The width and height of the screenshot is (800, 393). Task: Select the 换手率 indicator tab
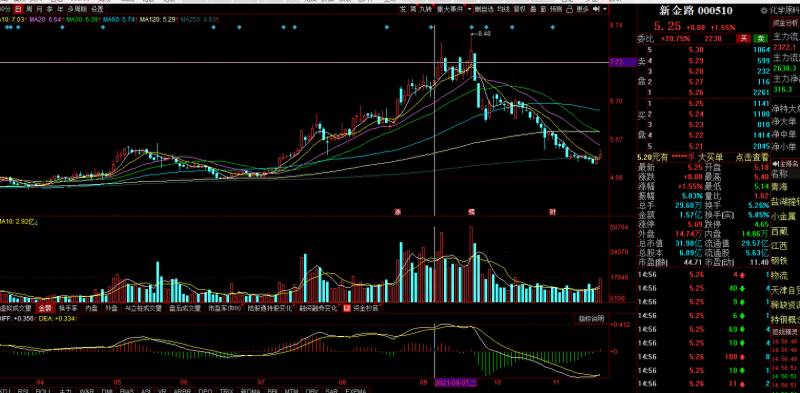tap(68, 308)
